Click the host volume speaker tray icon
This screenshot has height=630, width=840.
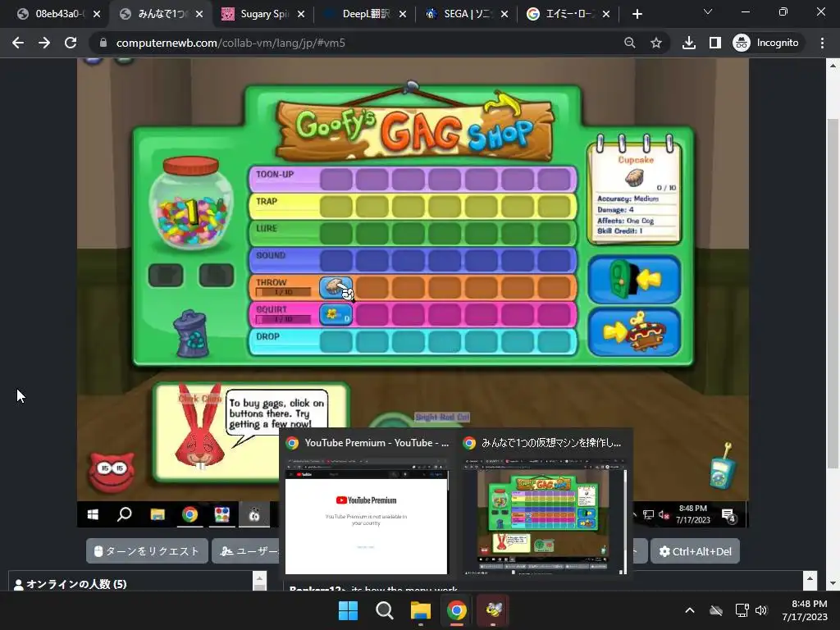[x=761, y=610]
